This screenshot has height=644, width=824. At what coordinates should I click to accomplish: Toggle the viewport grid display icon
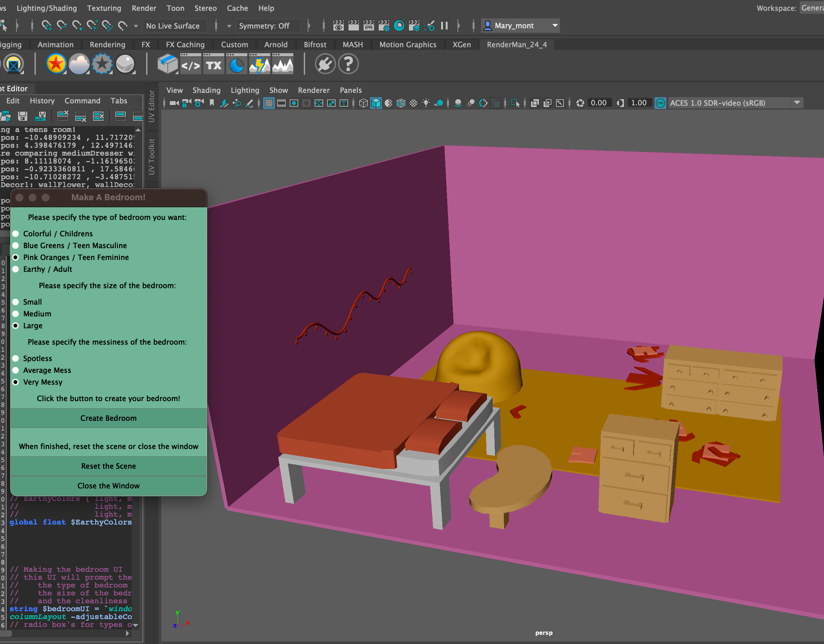[269, 103]
